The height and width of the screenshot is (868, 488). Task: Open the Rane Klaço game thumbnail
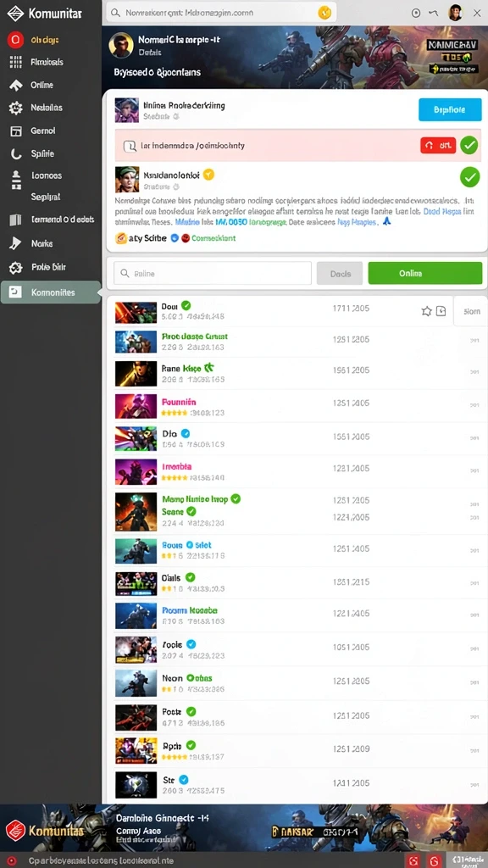click(136, 374)
